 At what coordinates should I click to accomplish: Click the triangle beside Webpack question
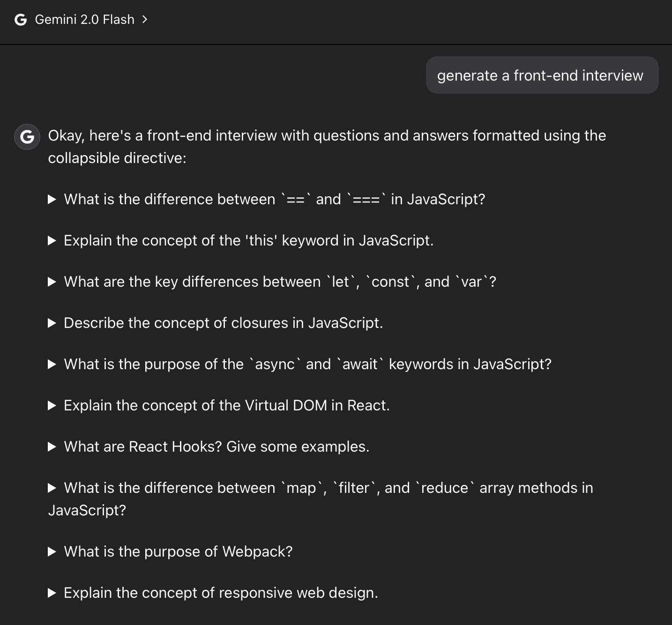point(52,551)
